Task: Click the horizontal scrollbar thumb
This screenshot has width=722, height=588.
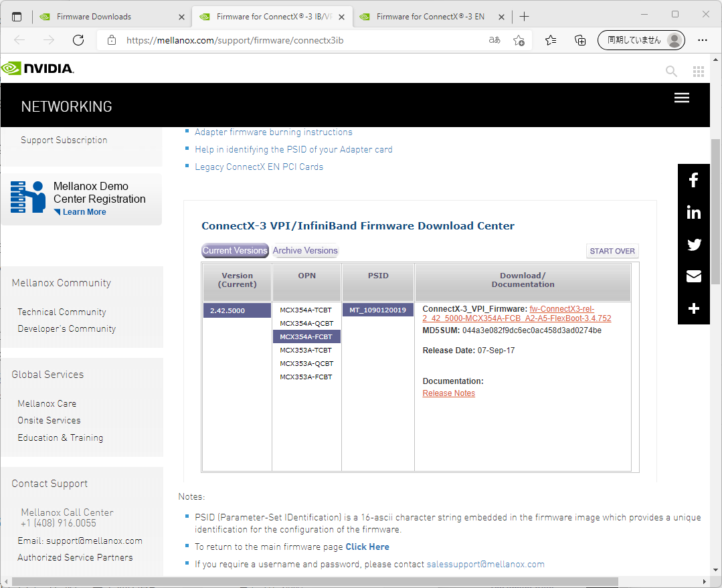Action: click(x=315, y=581)
